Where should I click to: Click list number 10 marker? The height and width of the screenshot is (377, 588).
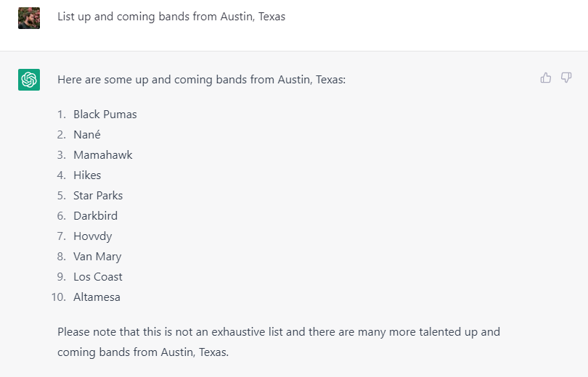59,297
